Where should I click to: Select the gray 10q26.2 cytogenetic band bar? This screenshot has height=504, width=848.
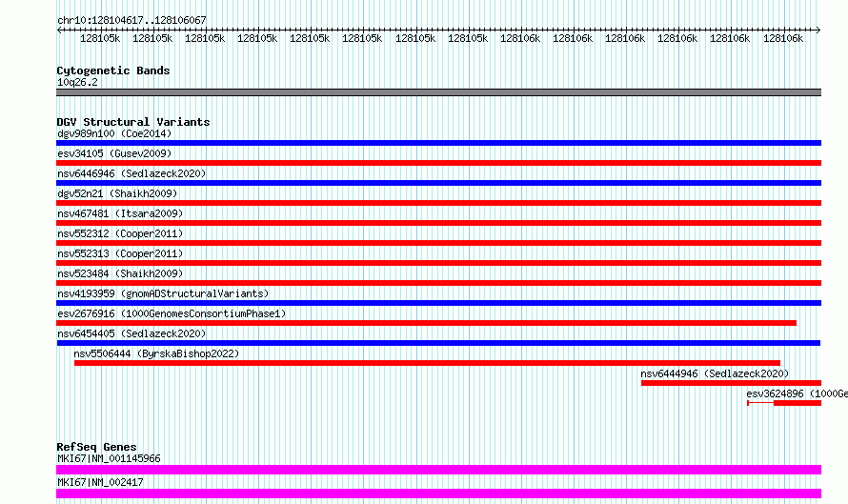(438, 92)
